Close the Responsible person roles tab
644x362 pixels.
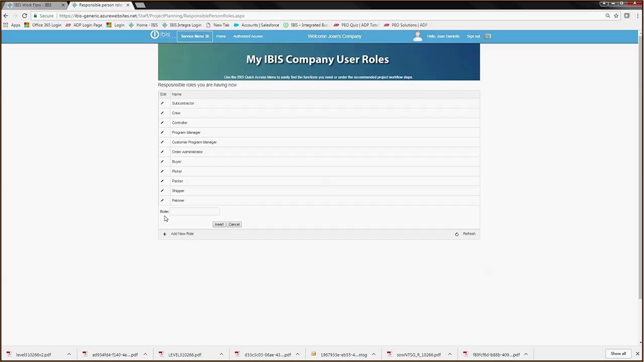[x=128, y=5]
